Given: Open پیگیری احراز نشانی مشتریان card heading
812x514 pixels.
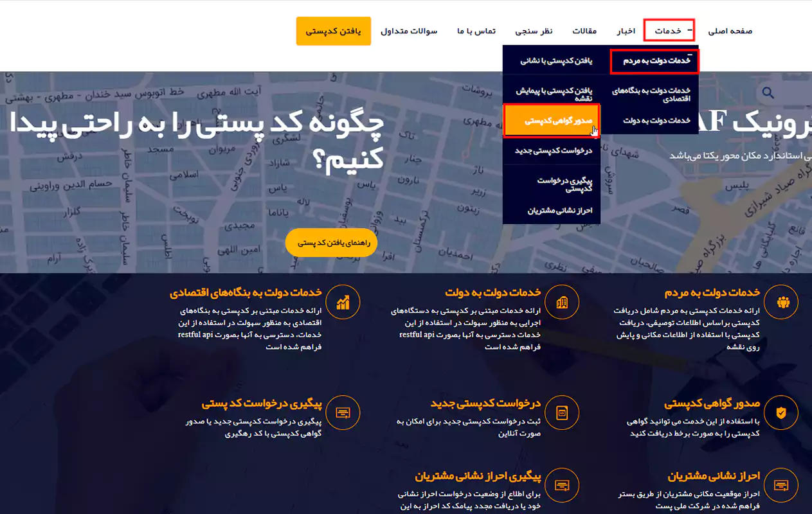Looking at the screenshot, I should point(478,476).
